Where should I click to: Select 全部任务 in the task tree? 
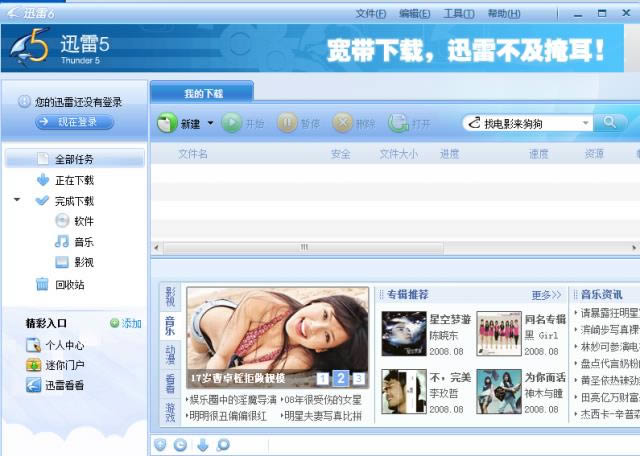tap(75, 159)
